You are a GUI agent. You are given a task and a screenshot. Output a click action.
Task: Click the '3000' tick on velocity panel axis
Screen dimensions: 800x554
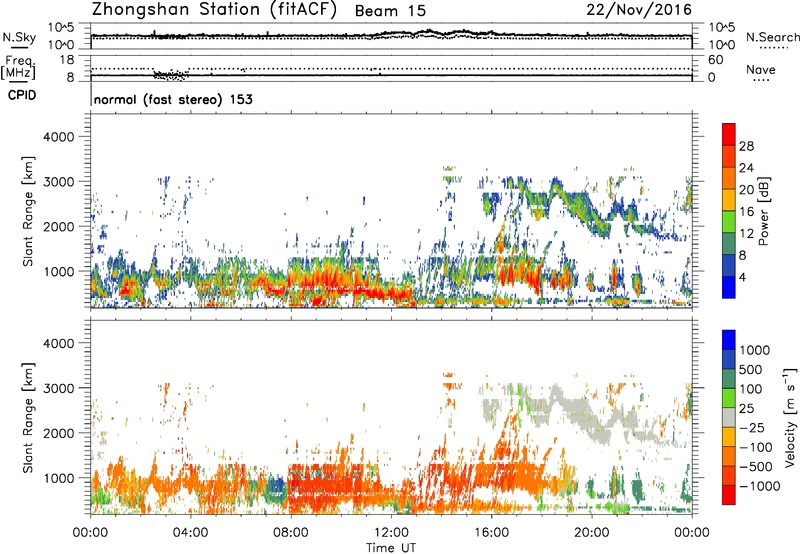(58, 388)
